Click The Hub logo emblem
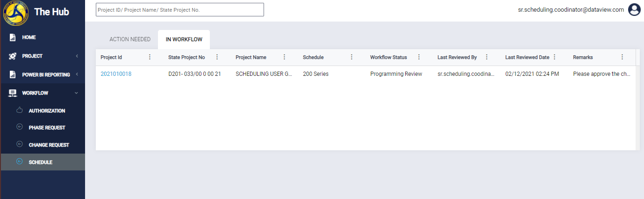Screen dimensions: 644x199 16,13
